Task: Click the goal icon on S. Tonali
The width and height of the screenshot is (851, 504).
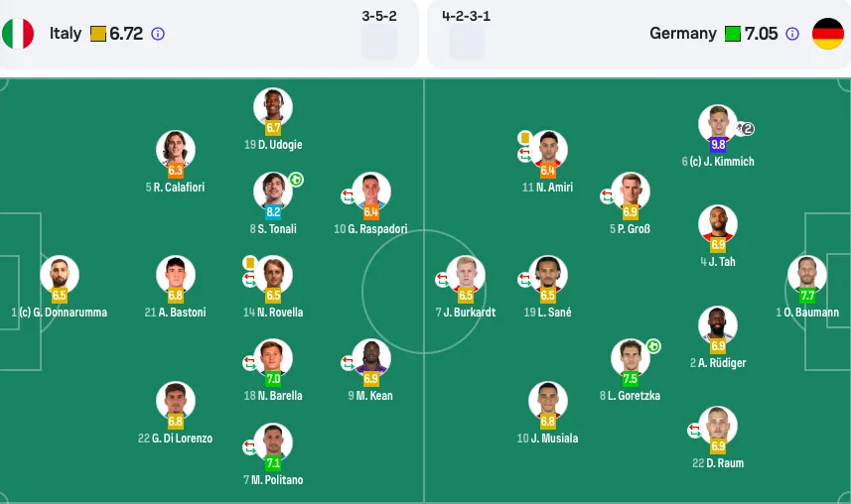Action: click(296, 179)
